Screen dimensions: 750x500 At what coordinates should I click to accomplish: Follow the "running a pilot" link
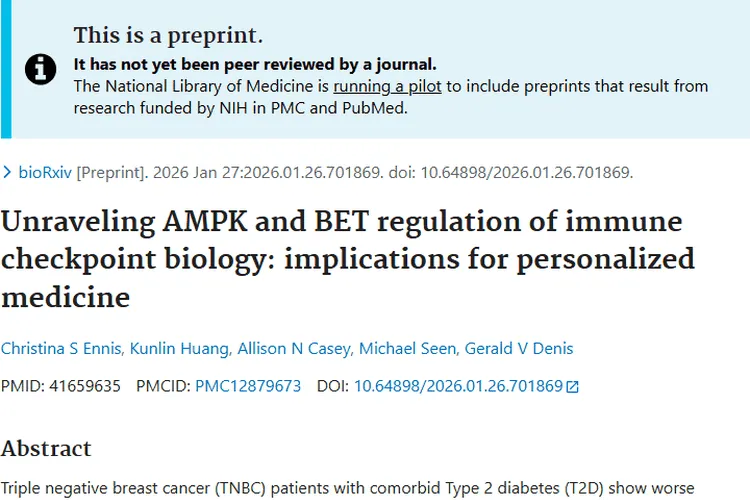click(x=388, y=86)
